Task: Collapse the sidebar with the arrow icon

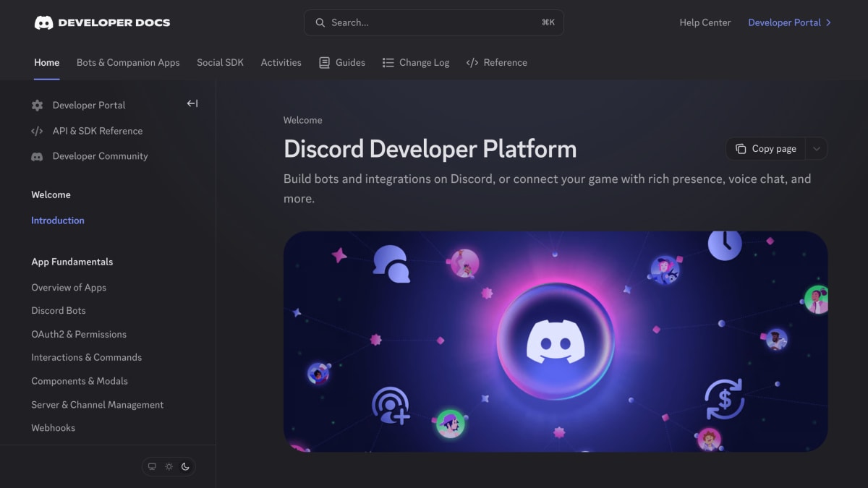Action: [192, 103]
